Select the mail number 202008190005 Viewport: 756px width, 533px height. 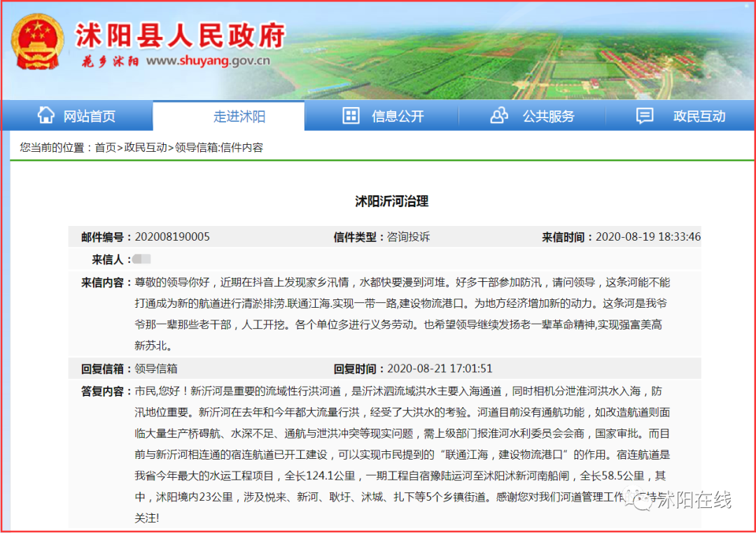[172, 236]
